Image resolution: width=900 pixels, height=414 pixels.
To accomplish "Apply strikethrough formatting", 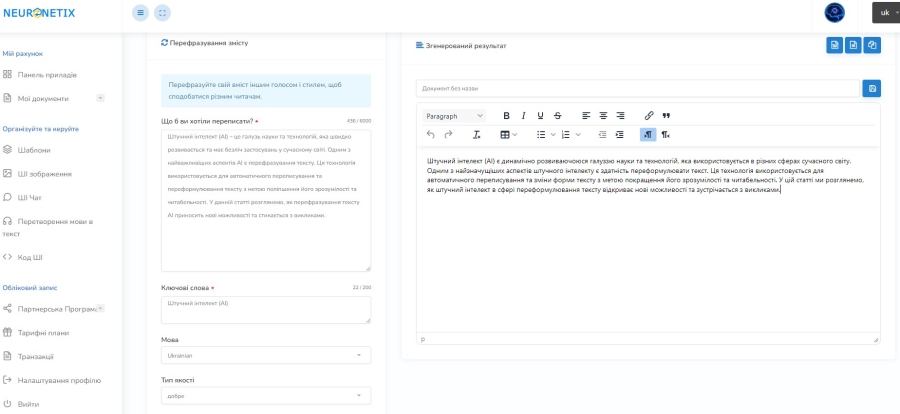I will (x=557, y=115).
